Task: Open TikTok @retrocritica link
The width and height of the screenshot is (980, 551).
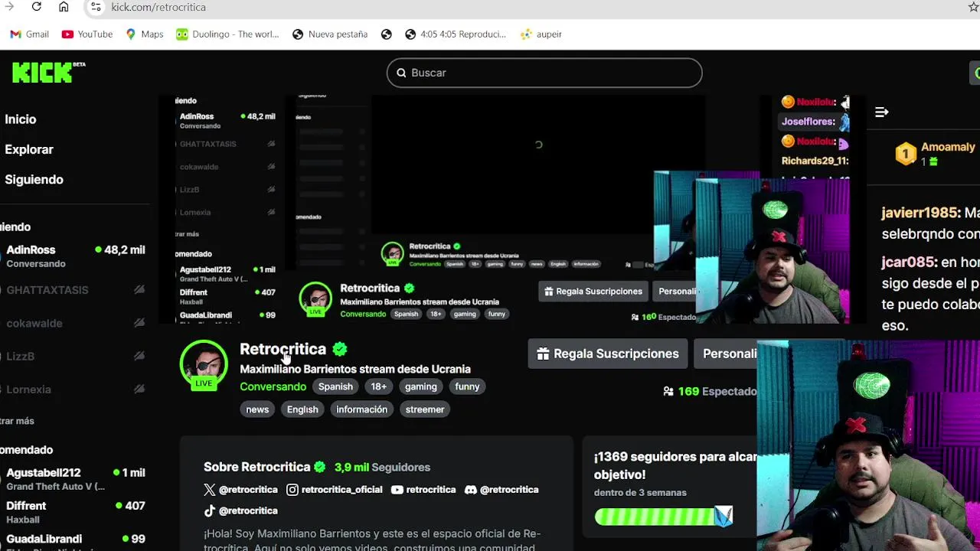Action: tap(240, 510)
